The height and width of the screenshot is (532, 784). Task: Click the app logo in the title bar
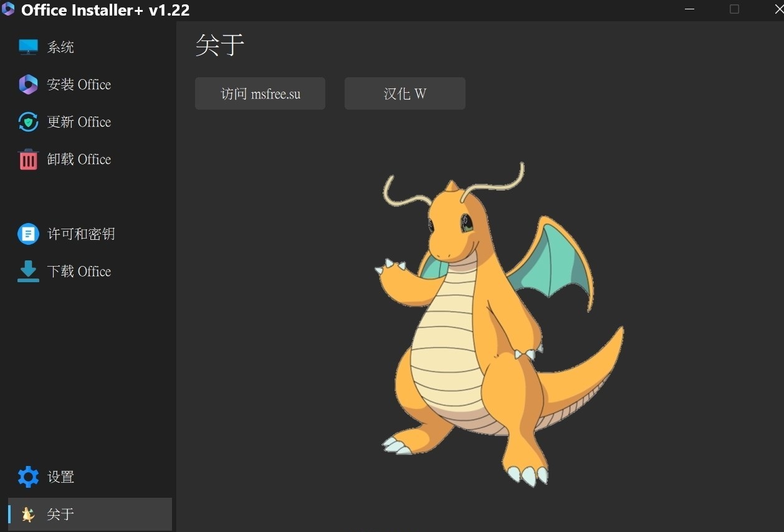pos(8,9)
